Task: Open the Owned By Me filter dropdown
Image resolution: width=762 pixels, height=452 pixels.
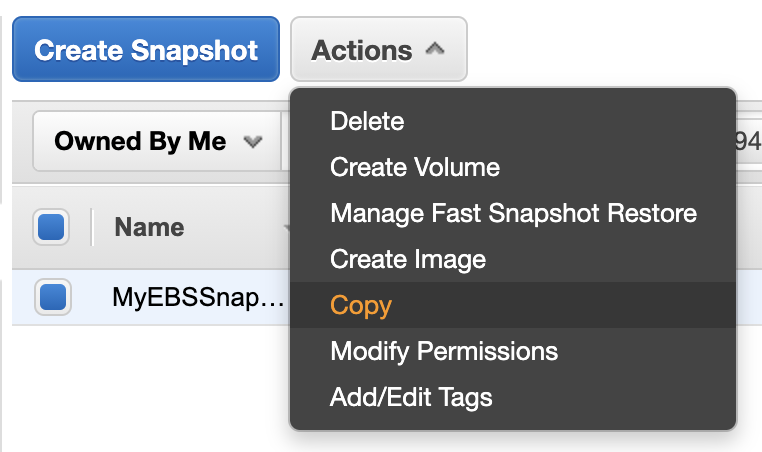Action: click(157, 141)
